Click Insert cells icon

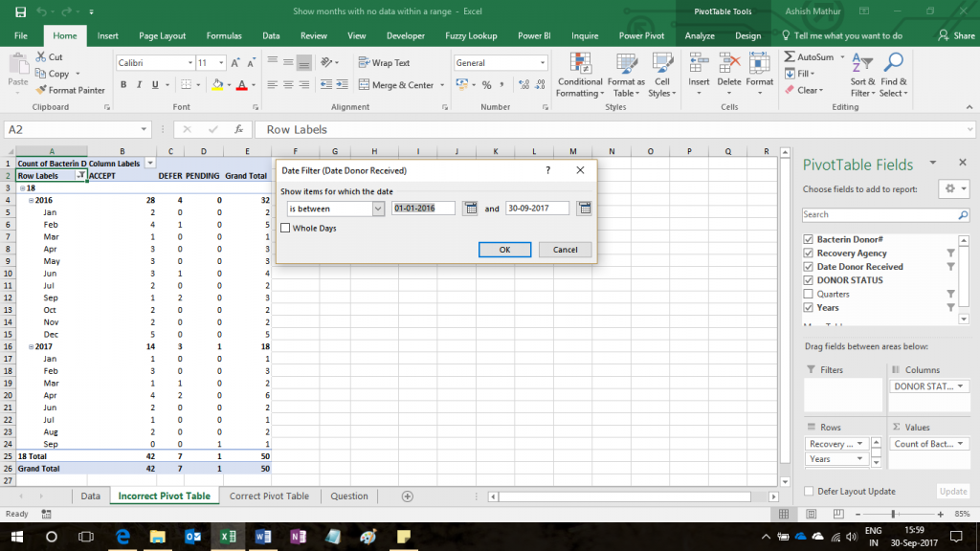699,64
